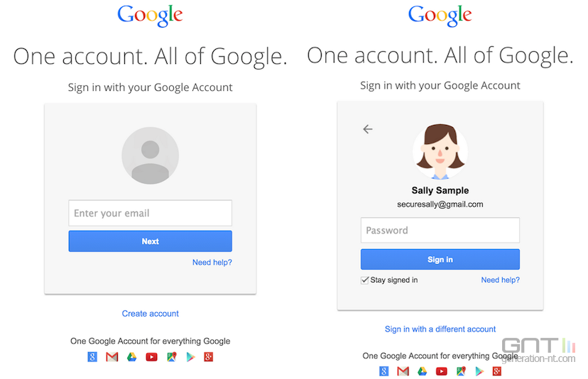
Task: Click the Google Maps icon under the left panel
Action: 170,357
